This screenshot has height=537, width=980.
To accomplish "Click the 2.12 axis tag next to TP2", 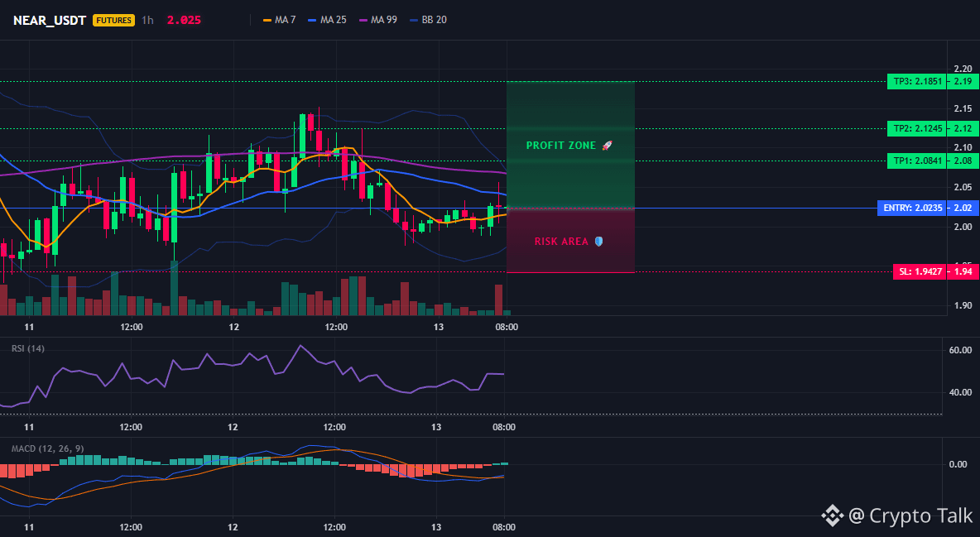I will (x=962, y=129).
